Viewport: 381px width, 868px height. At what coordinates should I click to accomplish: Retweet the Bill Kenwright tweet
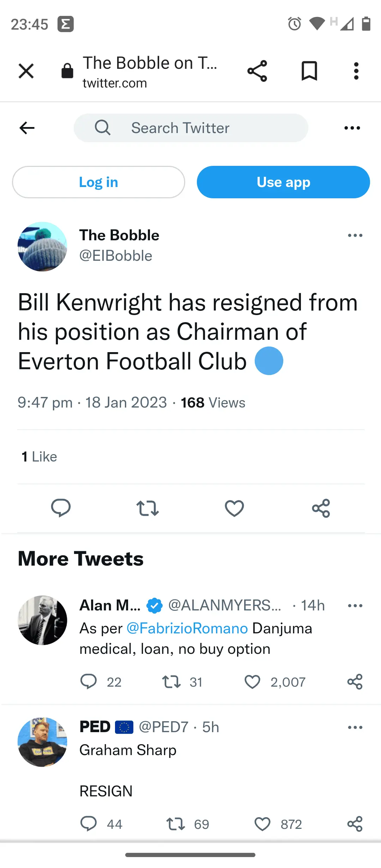point(147,508)
